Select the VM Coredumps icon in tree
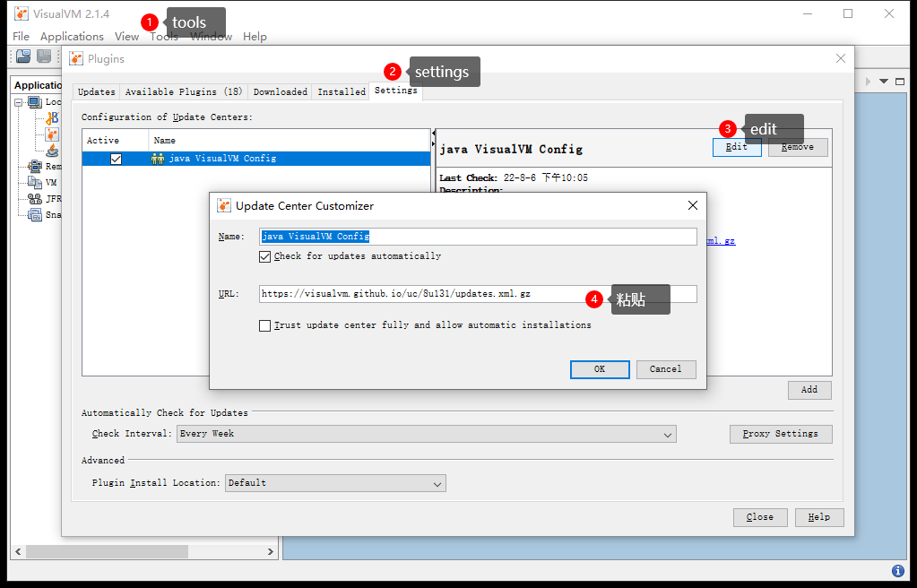This screenshot has height=588, width=917. point(35,183)
